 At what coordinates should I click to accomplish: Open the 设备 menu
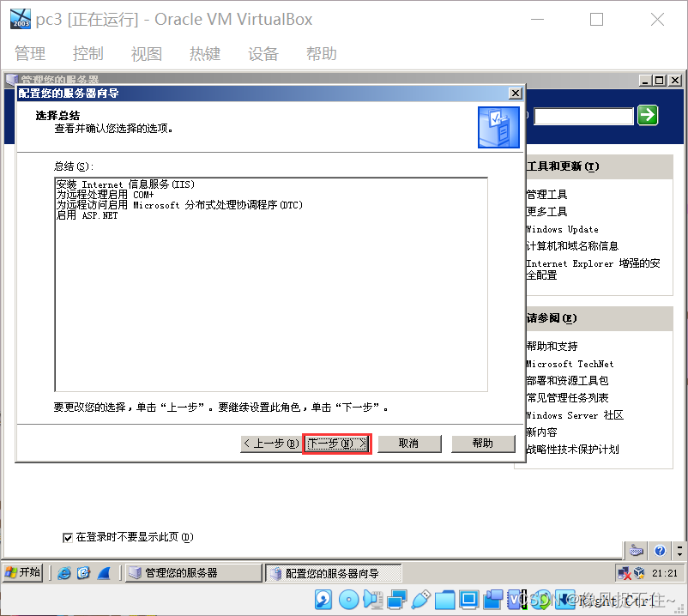[263, 53]
